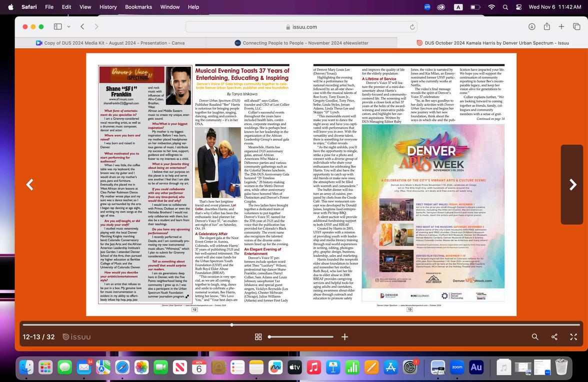Reload the issuu.com page
588x382 pixels.
[412, 27]
